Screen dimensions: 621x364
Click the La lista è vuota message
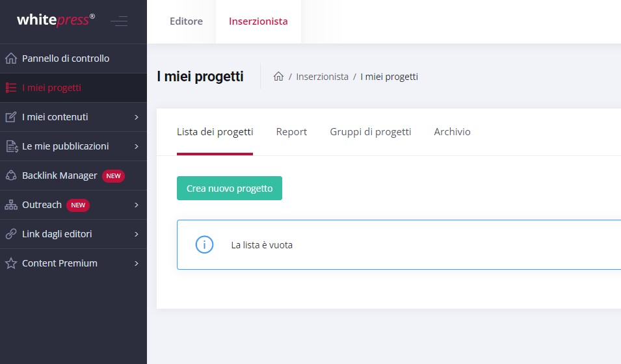(262, 245)
